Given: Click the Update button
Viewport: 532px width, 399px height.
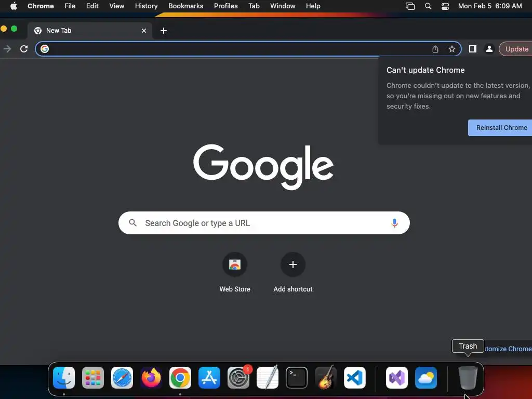Looking at the screenshot, I should click(x=516, y=49).
